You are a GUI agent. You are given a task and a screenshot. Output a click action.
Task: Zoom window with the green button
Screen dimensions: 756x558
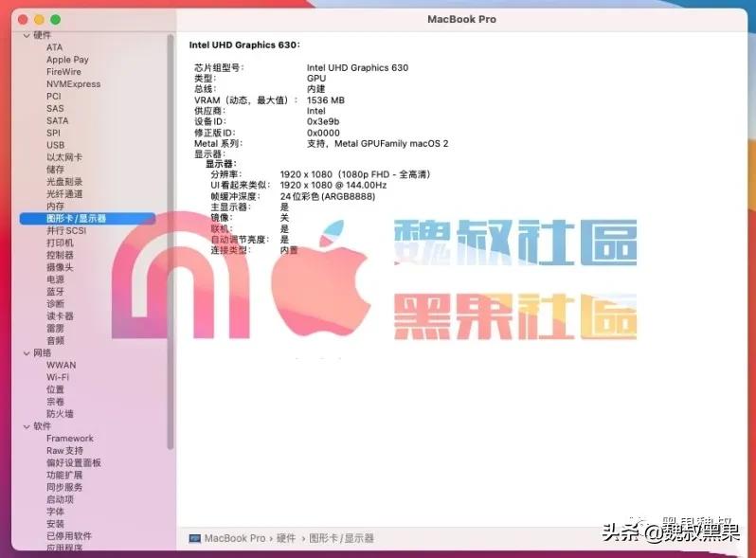tap(56, 20)
